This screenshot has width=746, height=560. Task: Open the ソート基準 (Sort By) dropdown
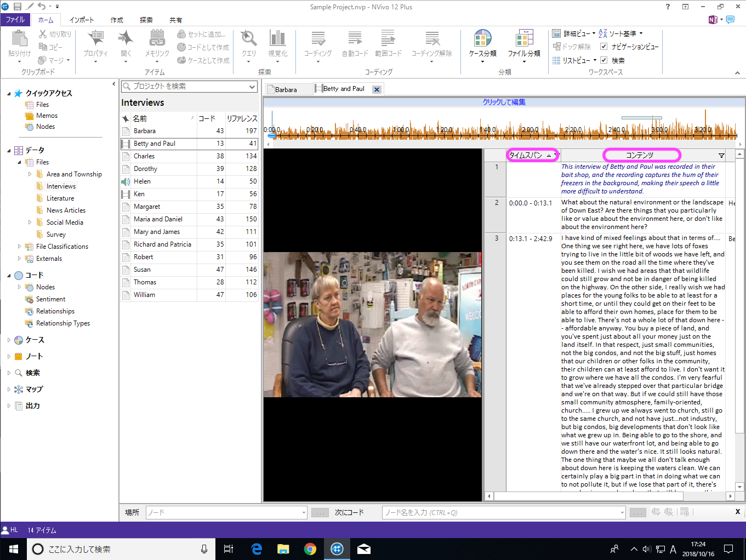(622, 33)
